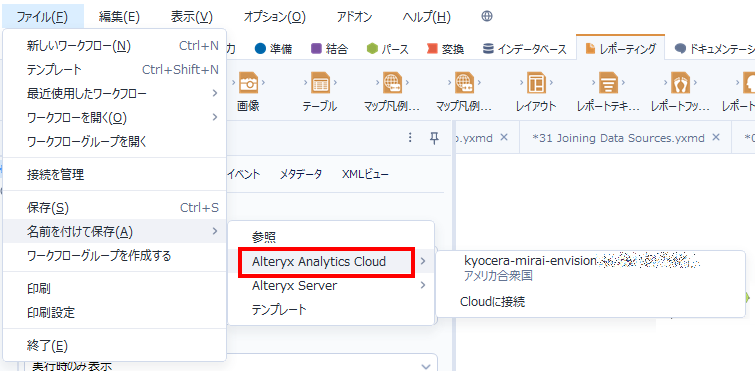755x371 pixels.
Task: Switch to 準備 tool palette tab
Action: click(273, 49)
